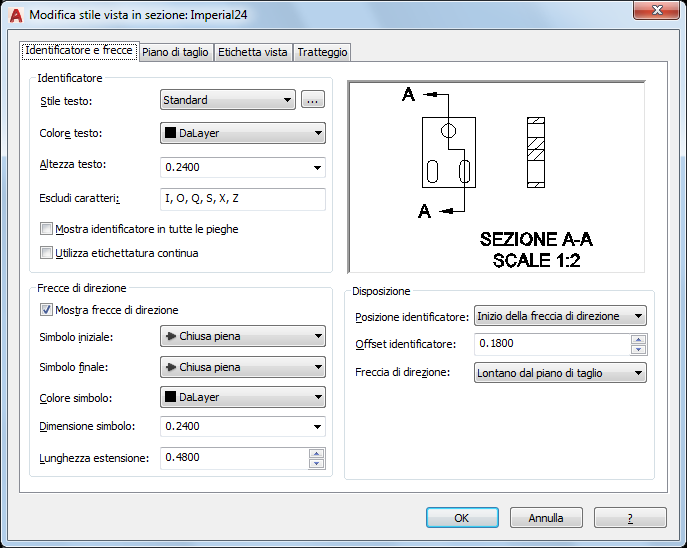Confirm changes with OK button

(x=462, y=518)
